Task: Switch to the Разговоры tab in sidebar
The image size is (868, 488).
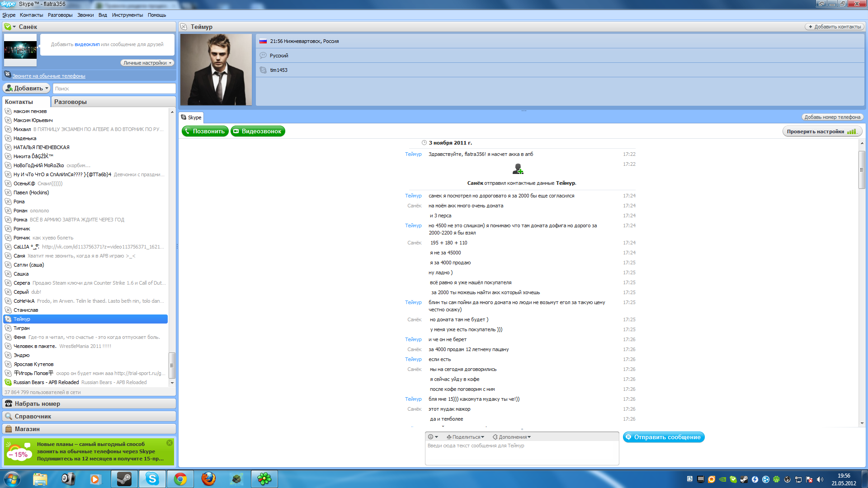Action: (113, 102)
